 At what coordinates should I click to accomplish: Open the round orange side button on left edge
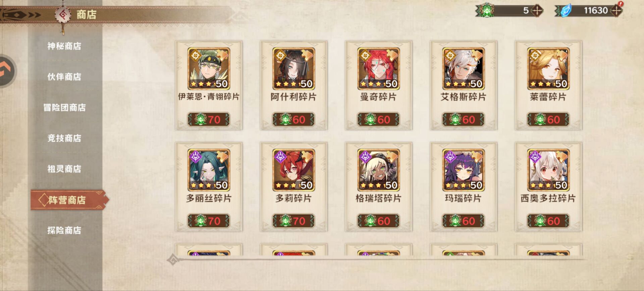coord(7,71)
